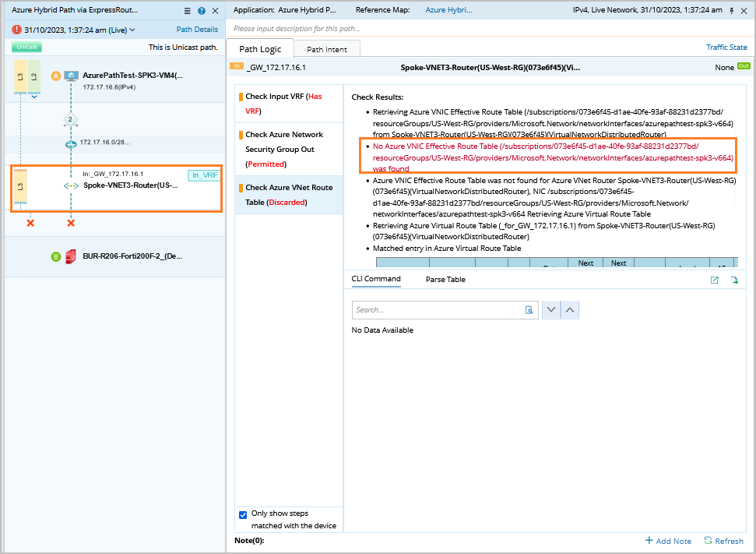Click the search magnifier icon
The image size is (756, 554).
pos(529,310)
